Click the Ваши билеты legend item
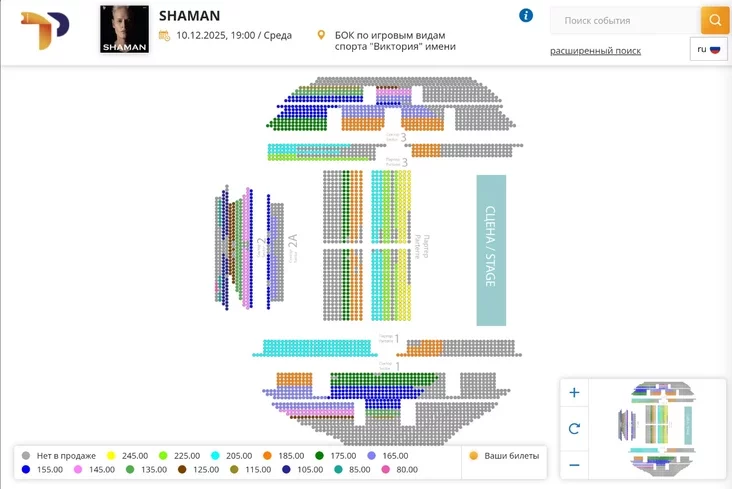This screenshot has height=489, width=732. tap(504, 456)
